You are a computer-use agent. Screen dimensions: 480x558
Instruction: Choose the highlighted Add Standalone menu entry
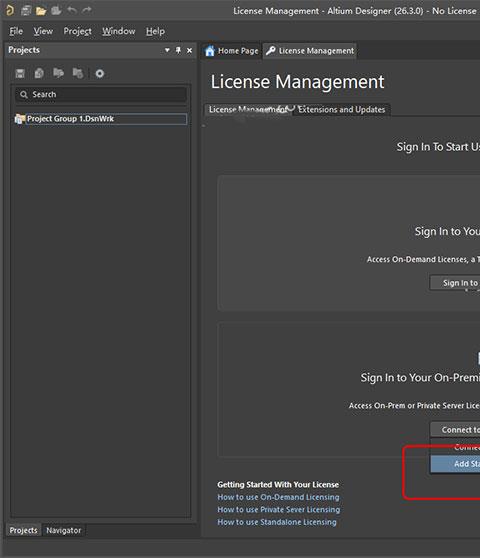point(455,464)
